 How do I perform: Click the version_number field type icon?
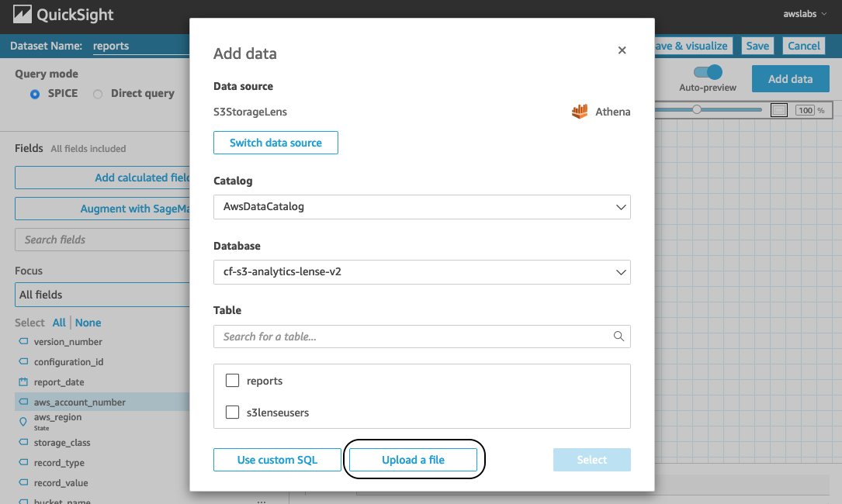tap(23, 341)
